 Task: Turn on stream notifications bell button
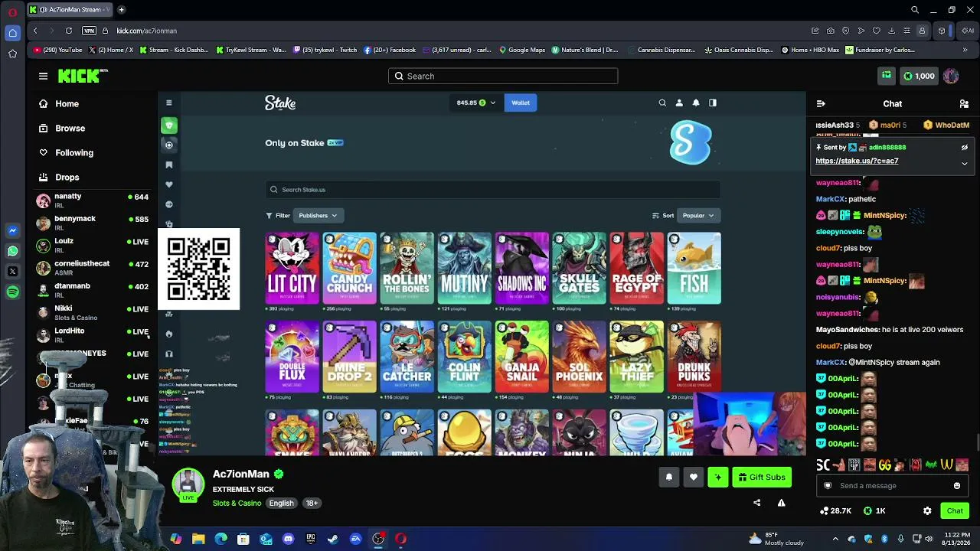point(668,477)
